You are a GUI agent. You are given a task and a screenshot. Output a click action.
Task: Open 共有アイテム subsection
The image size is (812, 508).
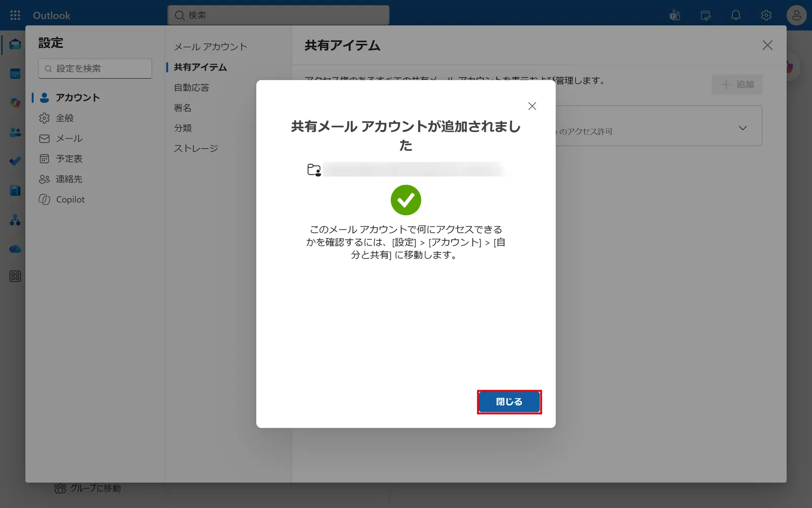click(x=200, y=67)
